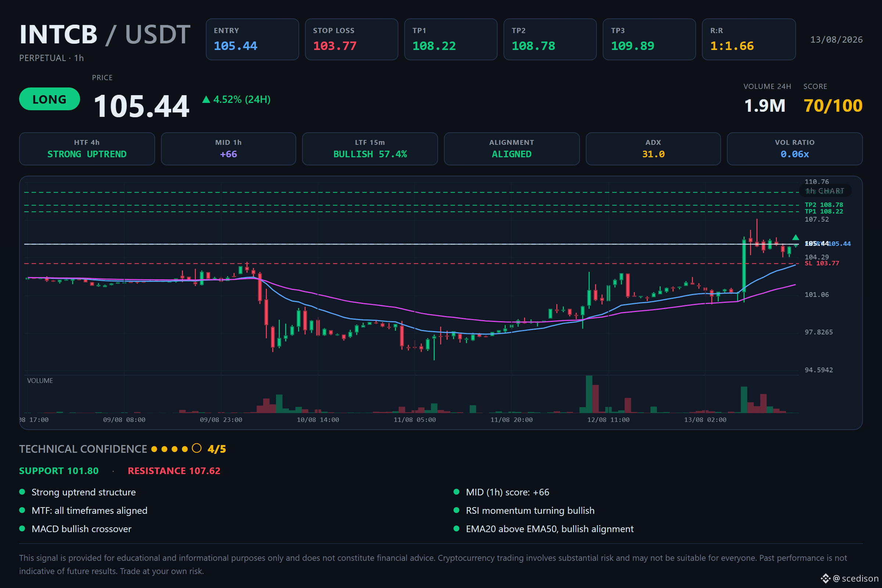This screenshot has width=882, height=588.
Task: Click the @scedison handle
Action: (856, 578)
